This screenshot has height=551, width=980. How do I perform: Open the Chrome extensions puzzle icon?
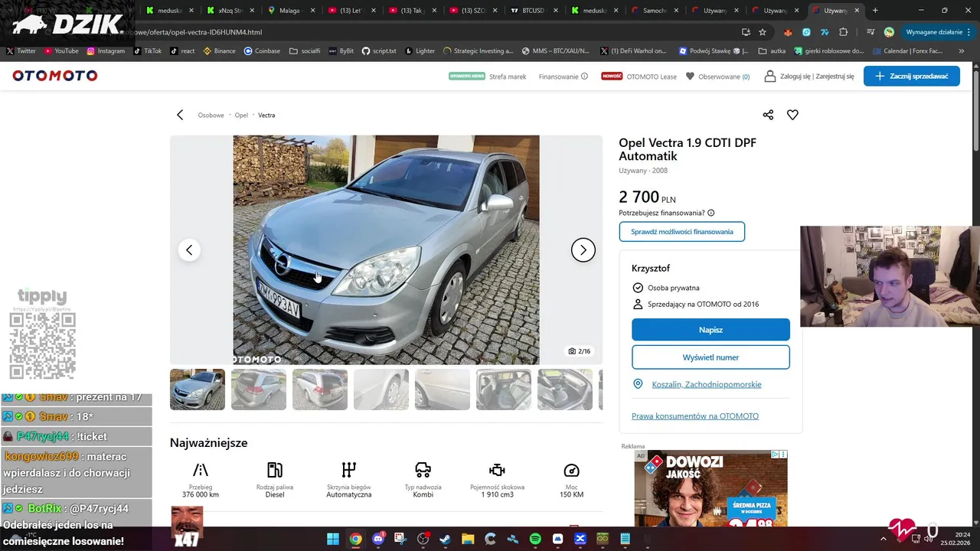pos(844,32)
